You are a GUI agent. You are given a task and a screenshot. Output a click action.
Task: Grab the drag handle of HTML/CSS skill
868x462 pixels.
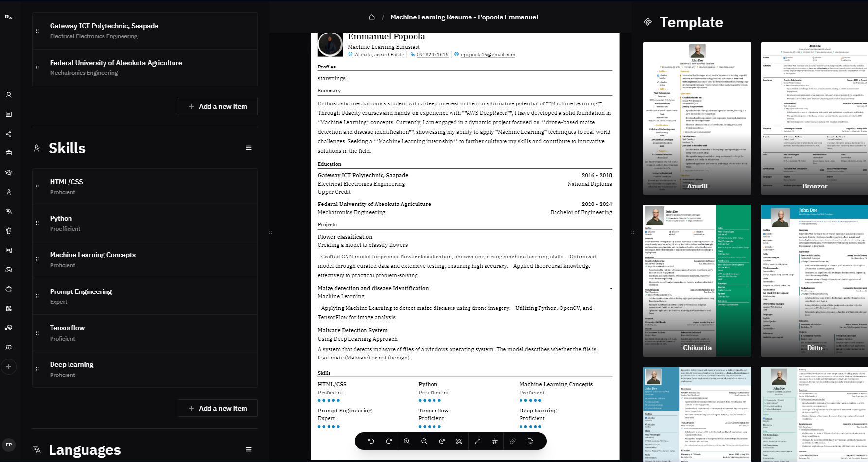37,187
